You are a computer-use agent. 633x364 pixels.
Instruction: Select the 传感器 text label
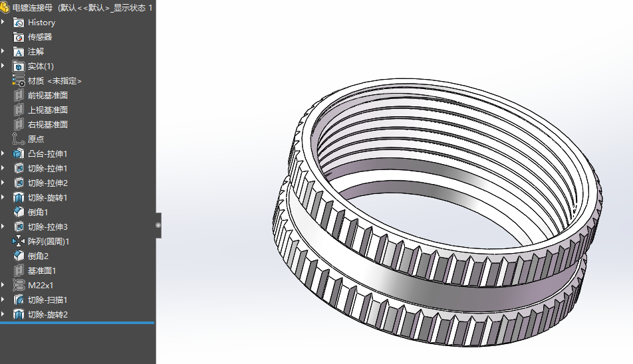(x=40, y=37)
